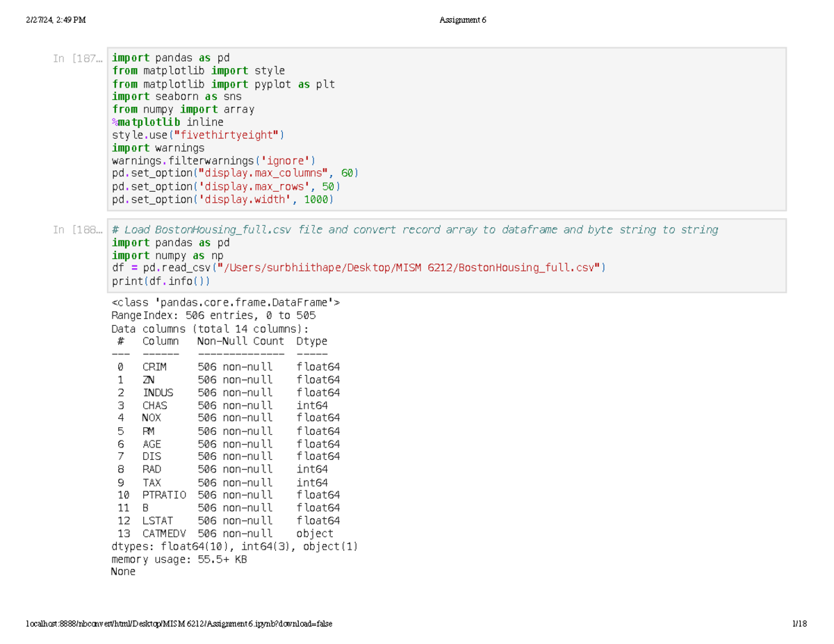Image resolution: width=834 pixels, height=644 pixels.
Task: Click the Load BostonHousing_full.csv comment line
Action: (x=414, y=230)
